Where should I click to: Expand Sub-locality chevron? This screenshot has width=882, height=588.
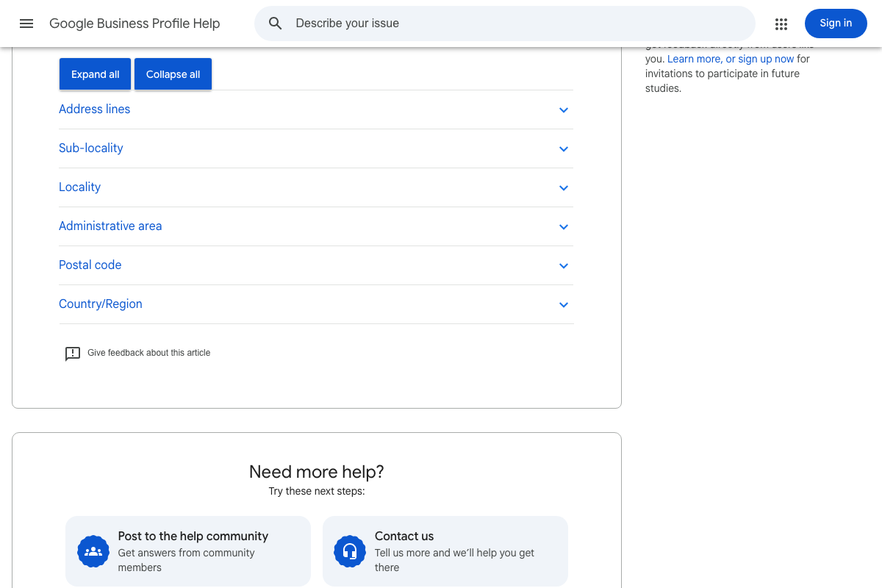564,148
